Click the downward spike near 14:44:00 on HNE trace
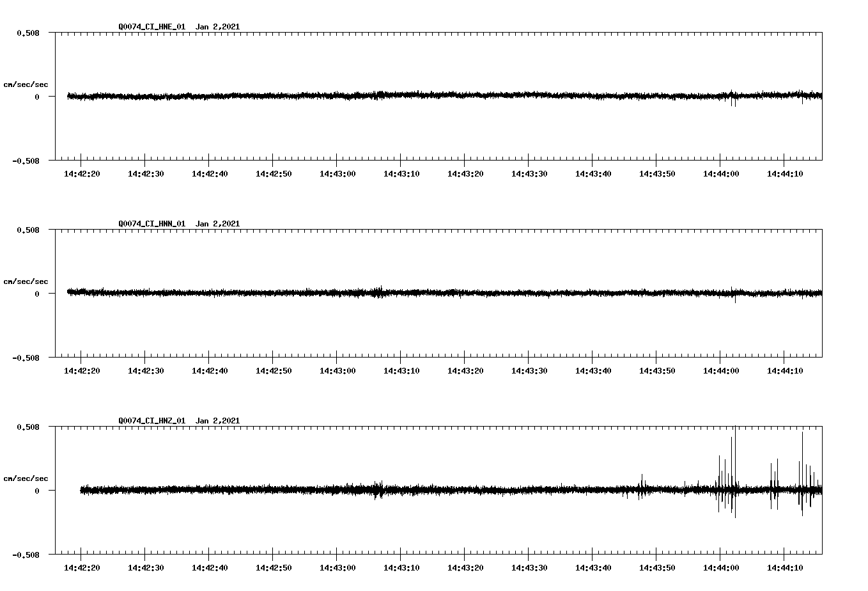Screen dimensions: 868x591 pyautogui.click(x=731, y=101)
